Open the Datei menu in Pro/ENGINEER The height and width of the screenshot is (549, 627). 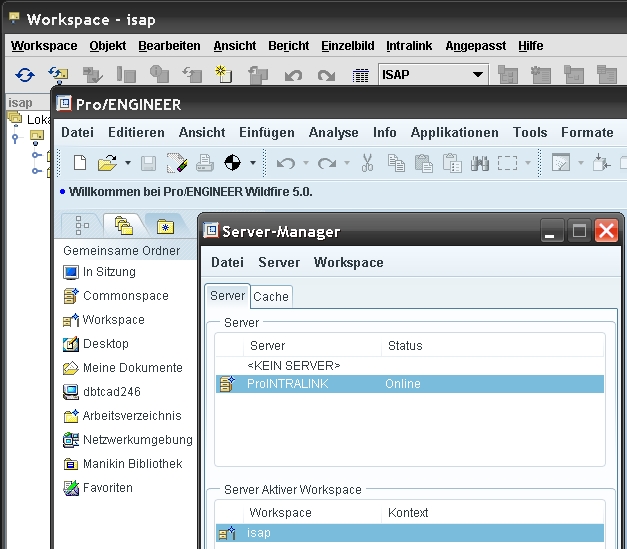[78, 132]
